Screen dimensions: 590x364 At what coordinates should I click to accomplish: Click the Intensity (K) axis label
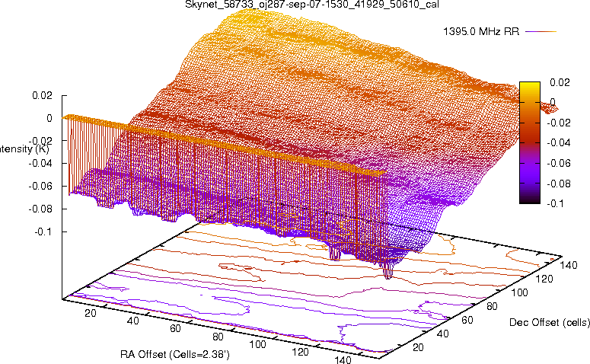click(x=24, y=149)
